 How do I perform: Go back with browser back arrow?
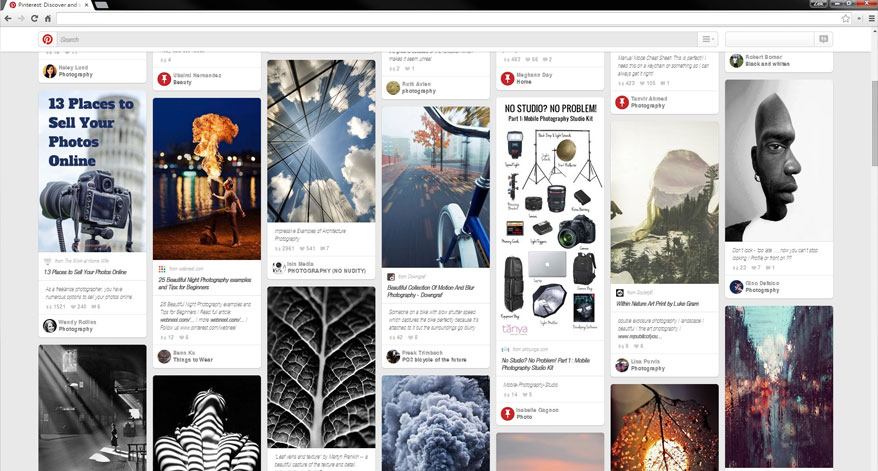tap(8, 18)
